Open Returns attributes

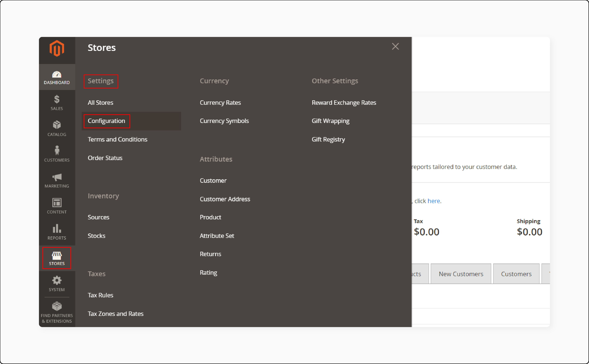click(210, 254)
